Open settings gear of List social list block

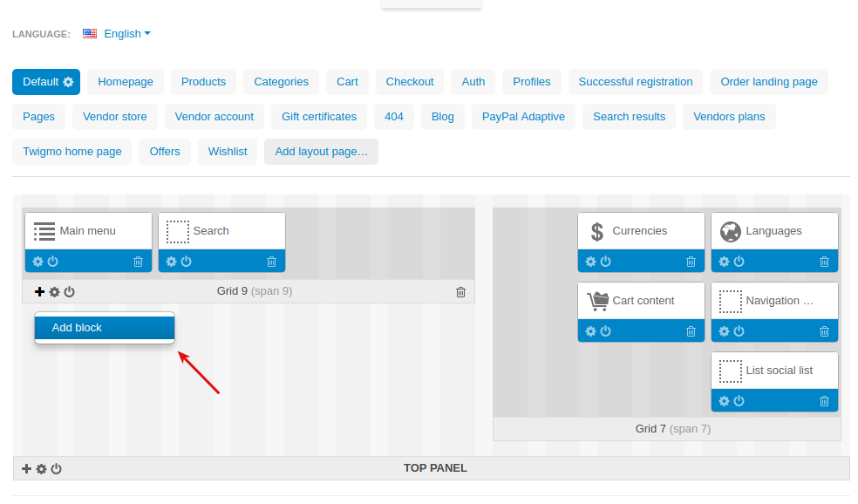[724, 401]
